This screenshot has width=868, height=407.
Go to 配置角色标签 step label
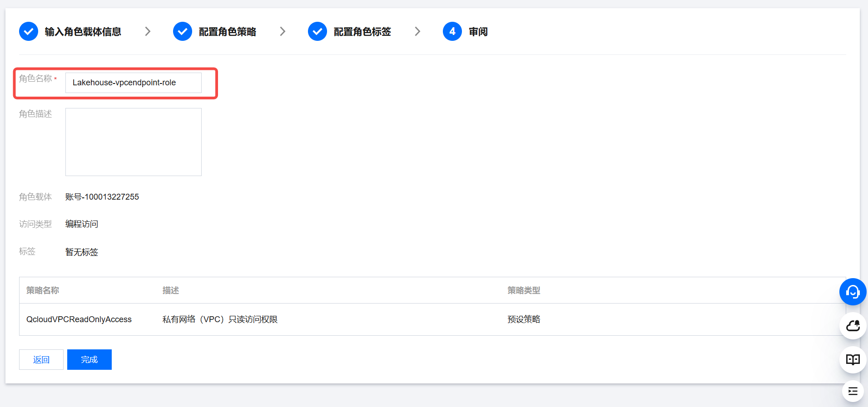(x=362, y=32)
